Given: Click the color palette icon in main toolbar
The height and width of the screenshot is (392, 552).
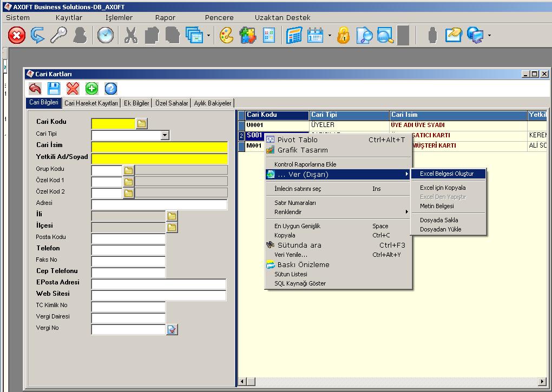Looking at the screenshot, I should pyautogui.click(x=226, y=36).
